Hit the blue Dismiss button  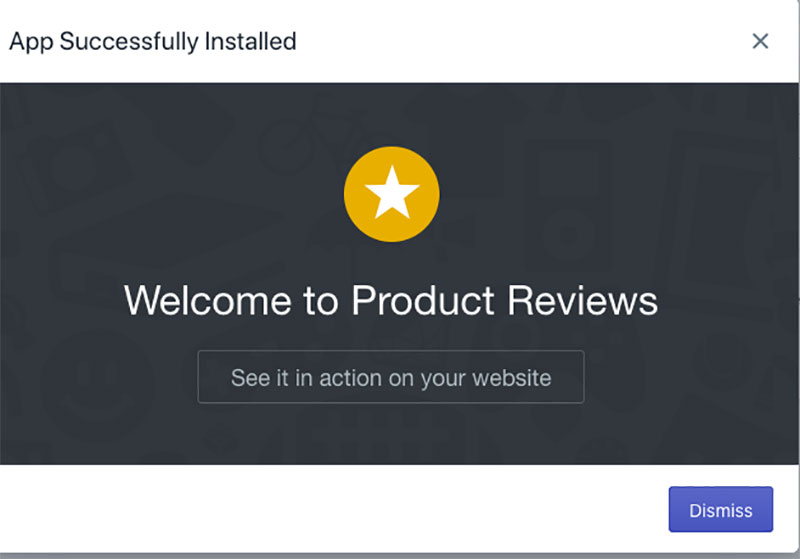(720, 510)
